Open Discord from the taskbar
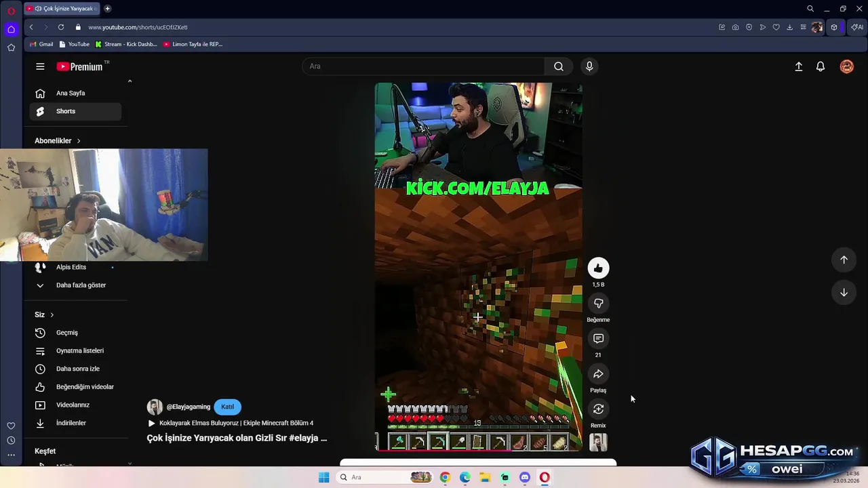Screen dimensions: 868x488 pyautogui.click(x=525, y=477)
